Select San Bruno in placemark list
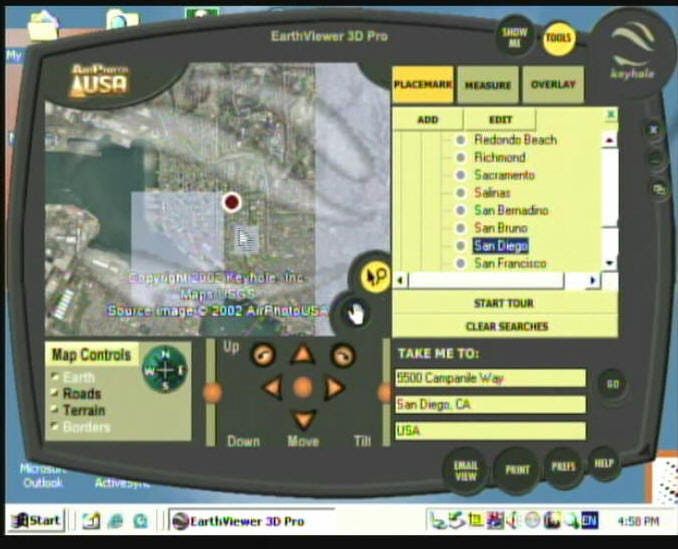The height and width of the screenshot is (549, 678). pos(501,228)
